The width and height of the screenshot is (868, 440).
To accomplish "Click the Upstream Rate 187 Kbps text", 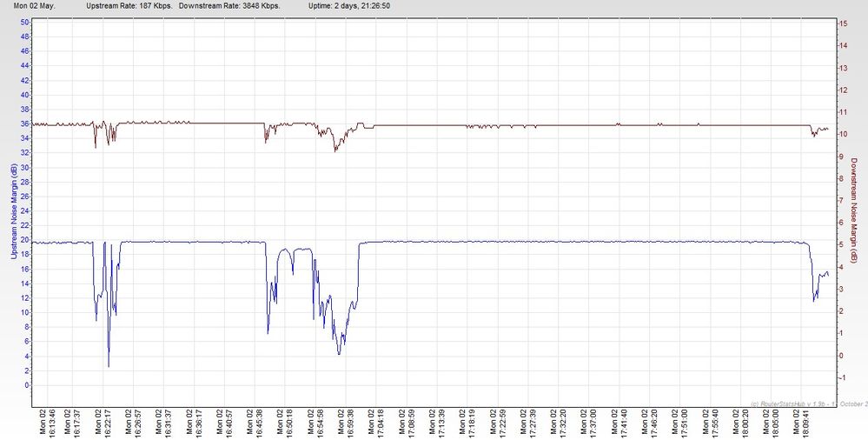I will tap(128, 5).
